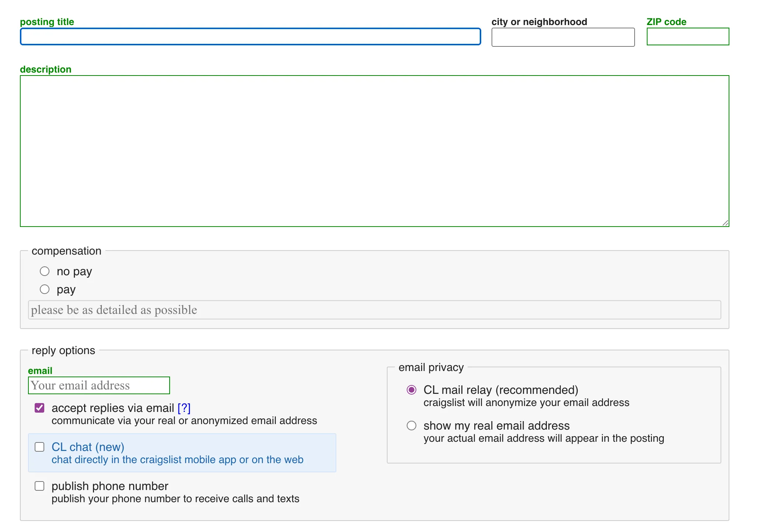Click the ZIP code input box

[688, 36]
